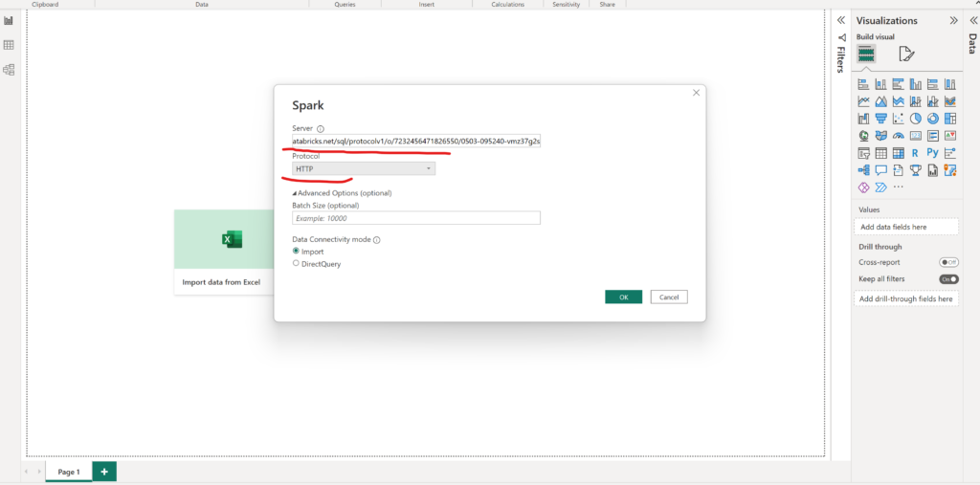This screenshot has height=485, width=980.
Task: Insert the Power Automate visual
Action: (881, 187)
